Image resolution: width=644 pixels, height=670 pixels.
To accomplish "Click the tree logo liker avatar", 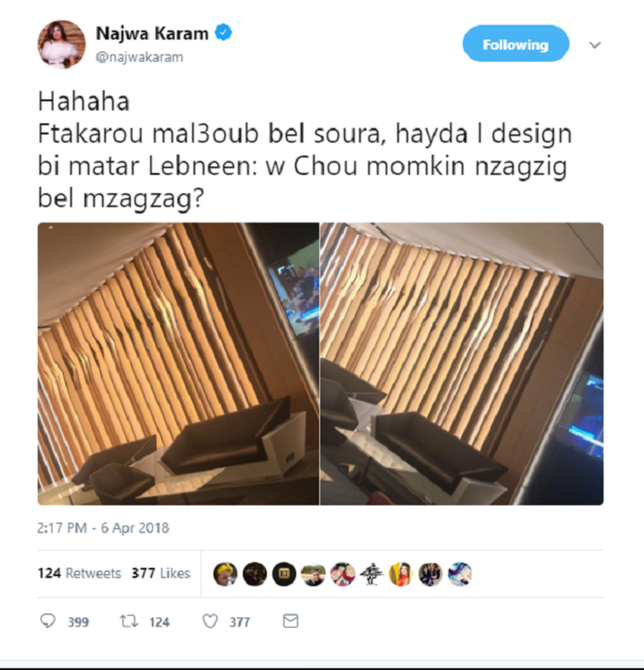I will pos(371,574).
